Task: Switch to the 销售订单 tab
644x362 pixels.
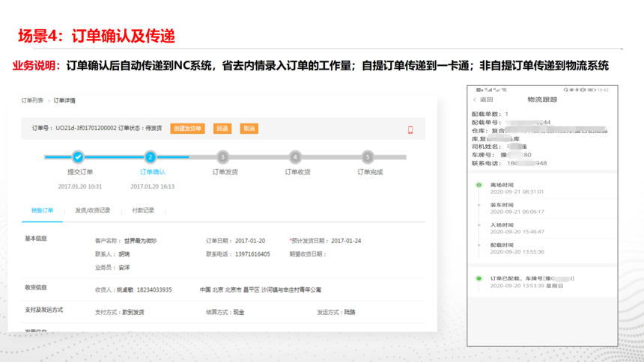Action: click(42, 211)
